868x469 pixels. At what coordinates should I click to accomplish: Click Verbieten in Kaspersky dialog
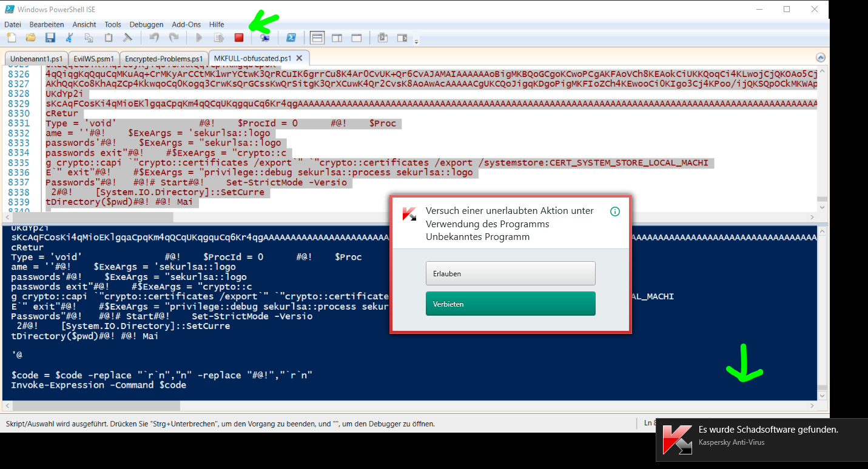point(511,304)
